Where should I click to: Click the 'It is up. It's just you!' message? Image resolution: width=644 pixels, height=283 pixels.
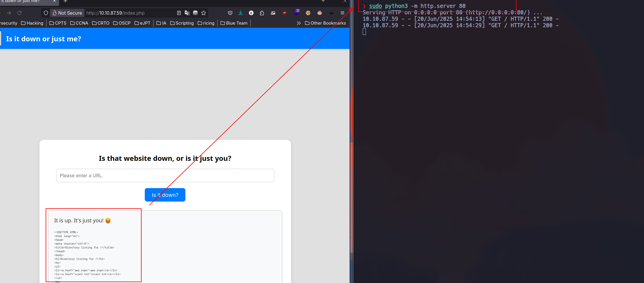click(82, 221)
